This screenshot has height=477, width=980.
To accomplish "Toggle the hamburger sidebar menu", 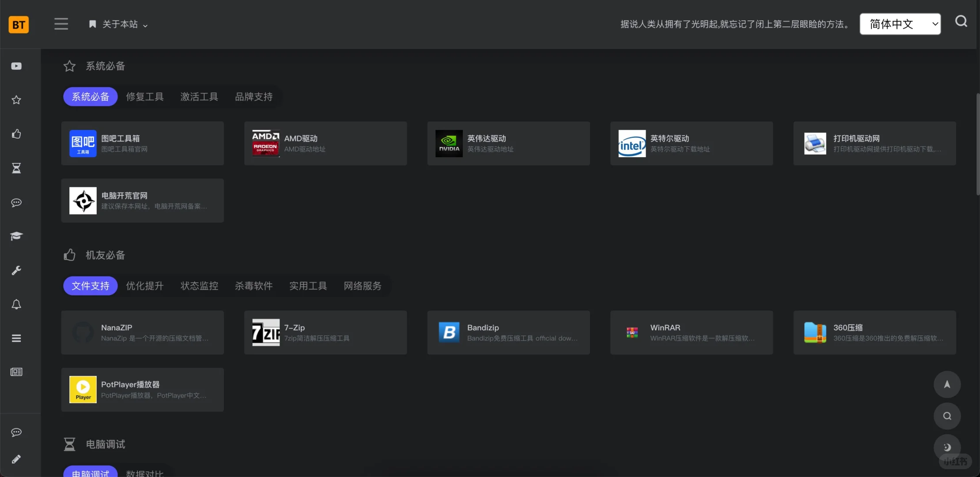I will pyautogui.click(x=61, y=24).
